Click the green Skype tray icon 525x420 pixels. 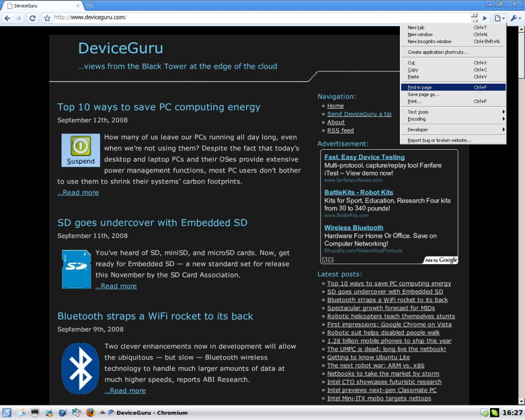tap(495, 413)
